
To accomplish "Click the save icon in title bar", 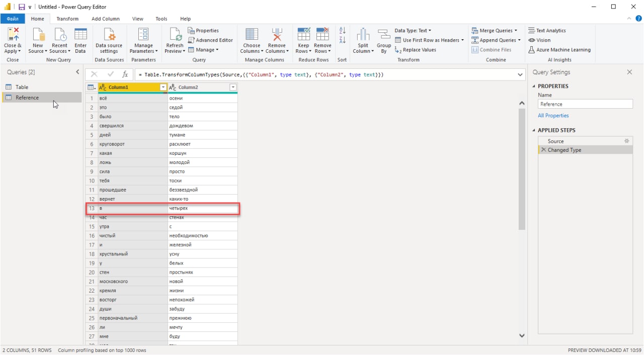I will click(x=22, y=7).
